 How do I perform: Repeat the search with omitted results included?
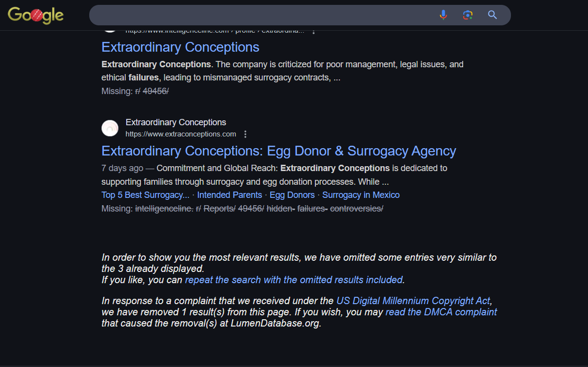pyautogui.click(x=294, y=280)
